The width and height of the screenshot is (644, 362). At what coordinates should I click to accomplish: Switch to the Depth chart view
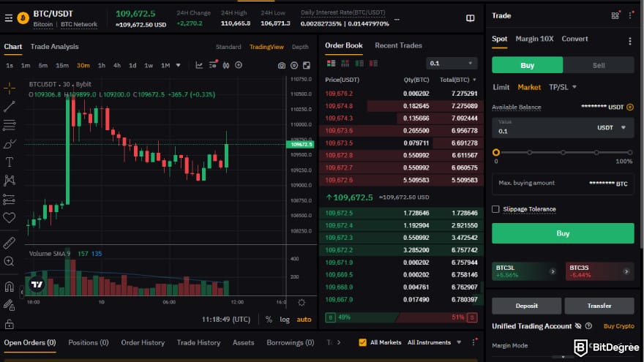(300, 47)
